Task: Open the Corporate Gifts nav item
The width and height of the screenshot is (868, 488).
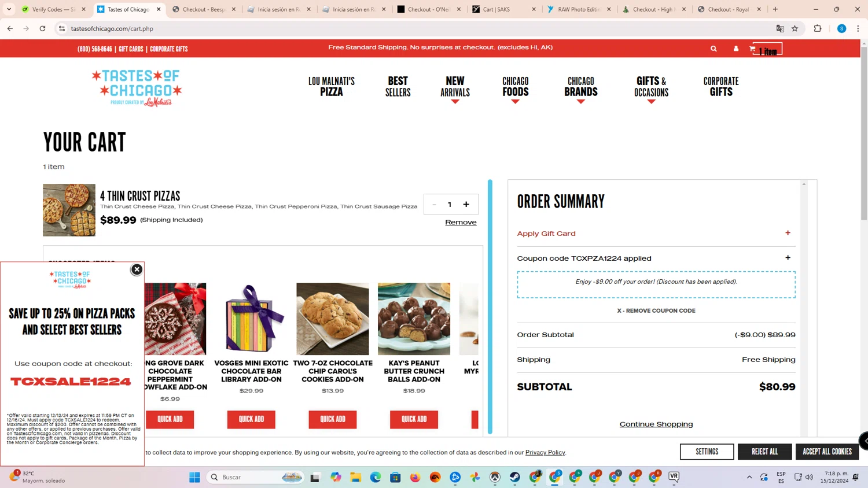Action: click(x=721, y=86)
